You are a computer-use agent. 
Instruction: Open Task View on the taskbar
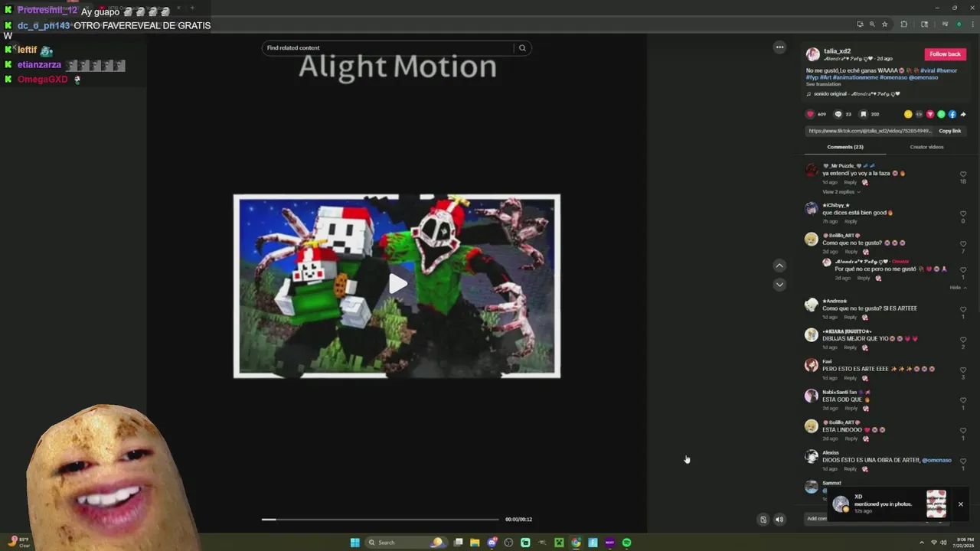tap(458, 543)
